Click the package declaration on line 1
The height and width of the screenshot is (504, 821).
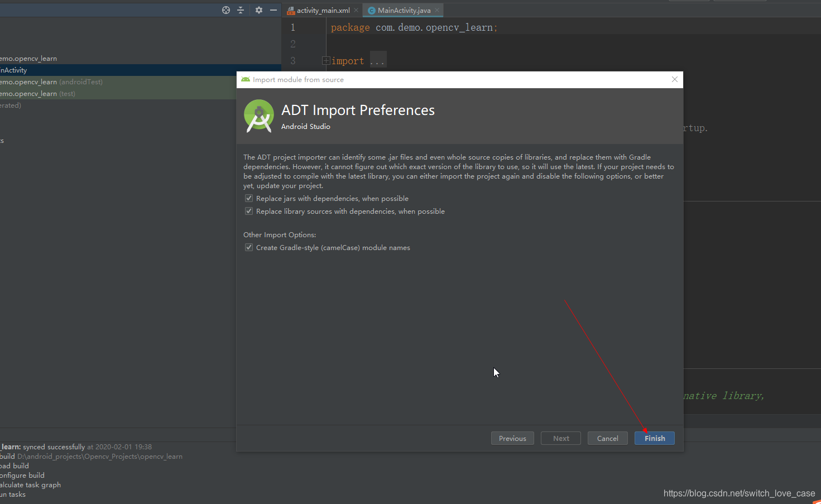coord(414,27)
